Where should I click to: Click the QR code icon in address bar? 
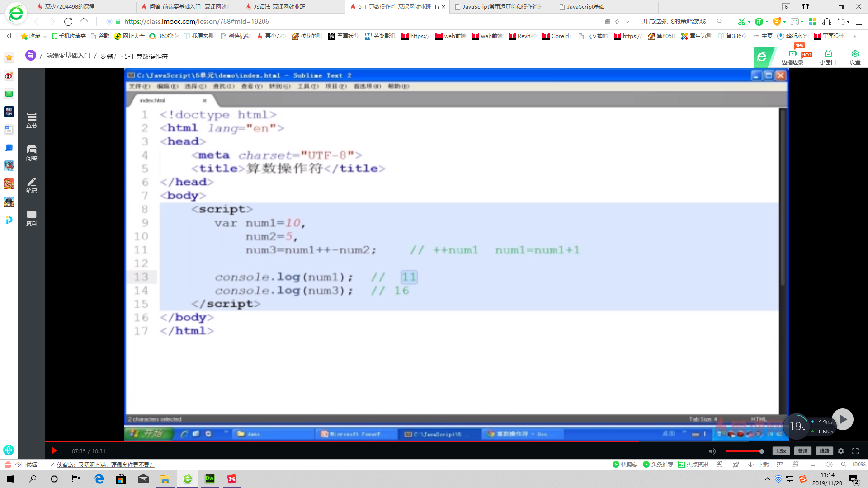(607, 22)
